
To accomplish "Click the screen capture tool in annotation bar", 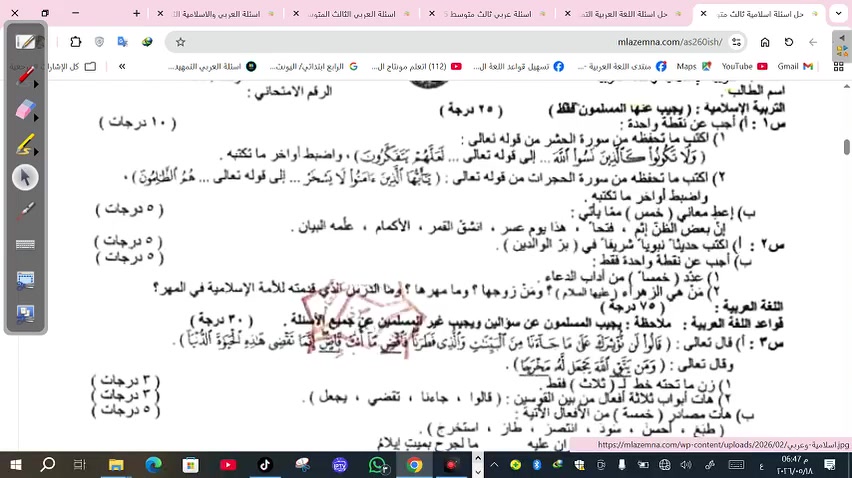I will click(x=25, y=280).
